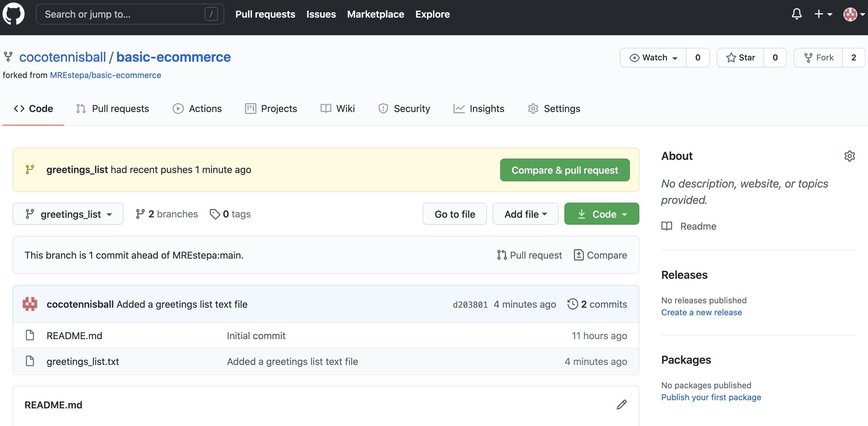Screen dimensions: 868x426
Task: Focus the Search or jump to field
Action: pyautogui.click(x=130, y=14)
